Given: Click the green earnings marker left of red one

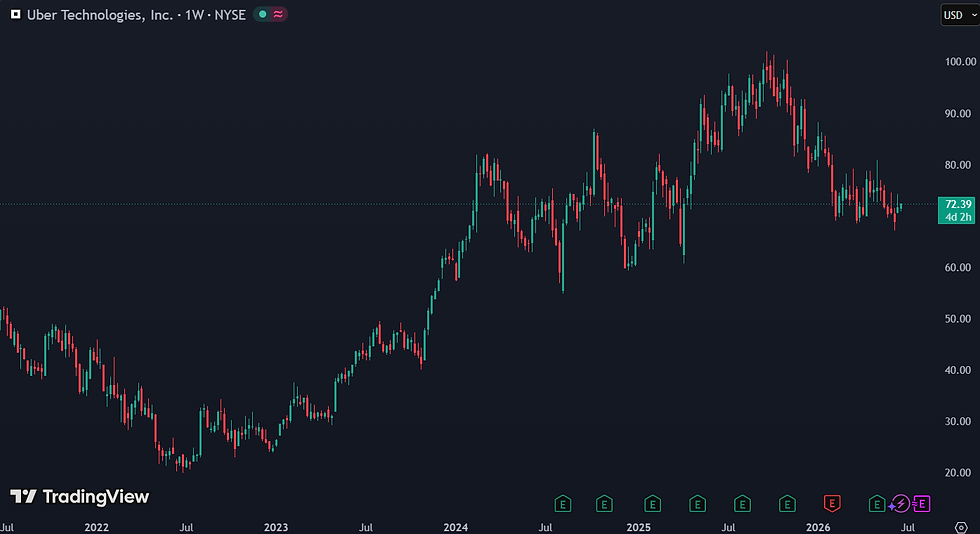Looking at the screenshot, I should coord(787,503).
